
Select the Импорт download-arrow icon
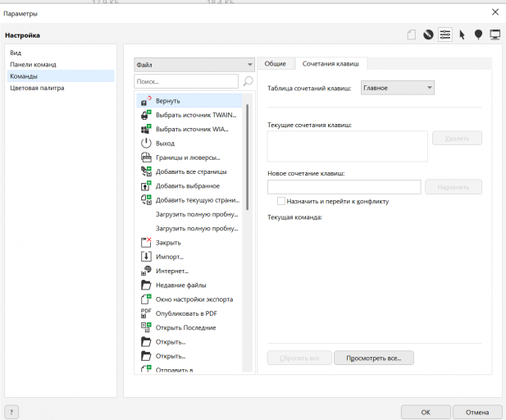(146, 256)
